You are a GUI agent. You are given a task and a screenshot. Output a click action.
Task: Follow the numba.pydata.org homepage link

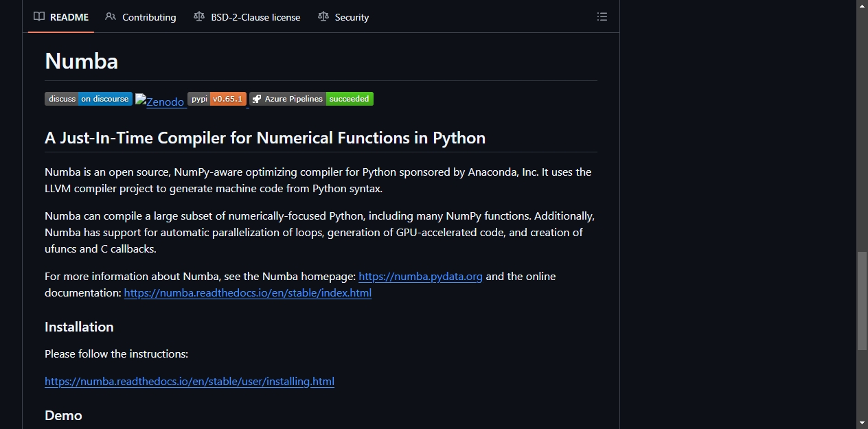pyautogui.click(x=420, y=277)
